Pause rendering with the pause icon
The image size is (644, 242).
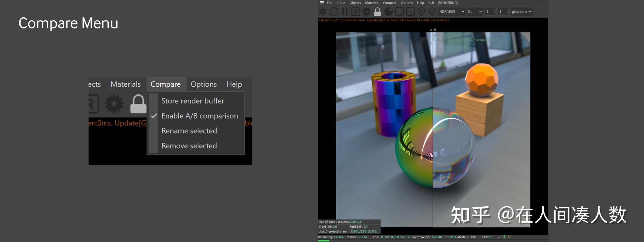pos(345,12)
